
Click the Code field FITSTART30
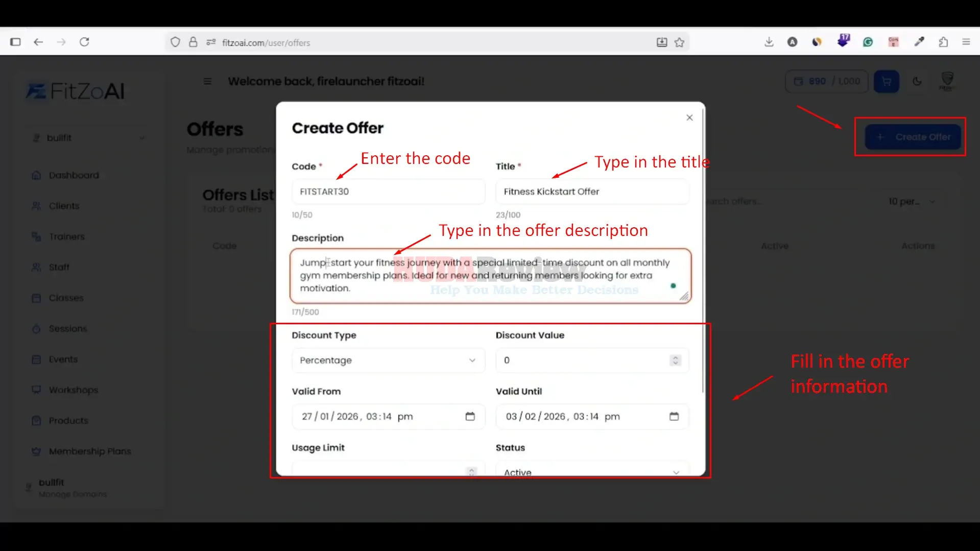click(x=388, y=192)
